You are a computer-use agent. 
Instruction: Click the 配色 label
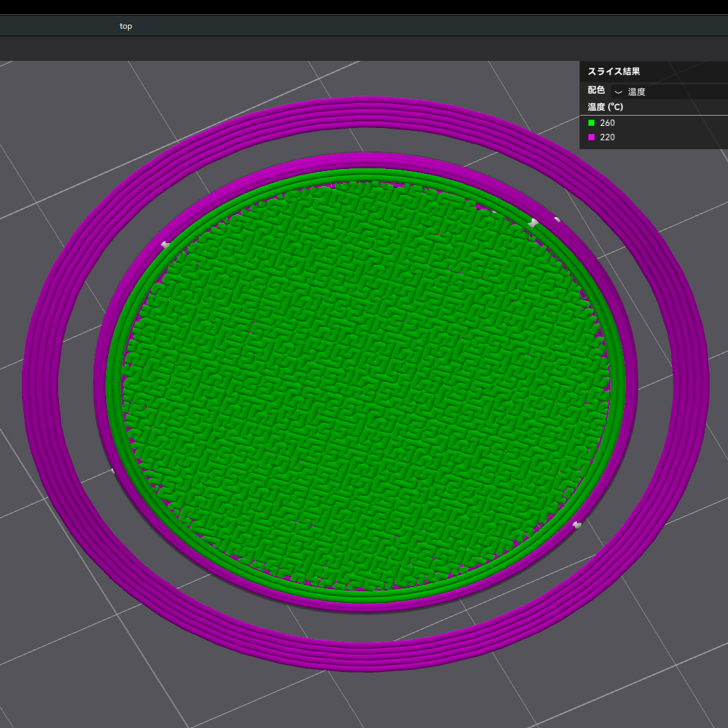point(596,90)
